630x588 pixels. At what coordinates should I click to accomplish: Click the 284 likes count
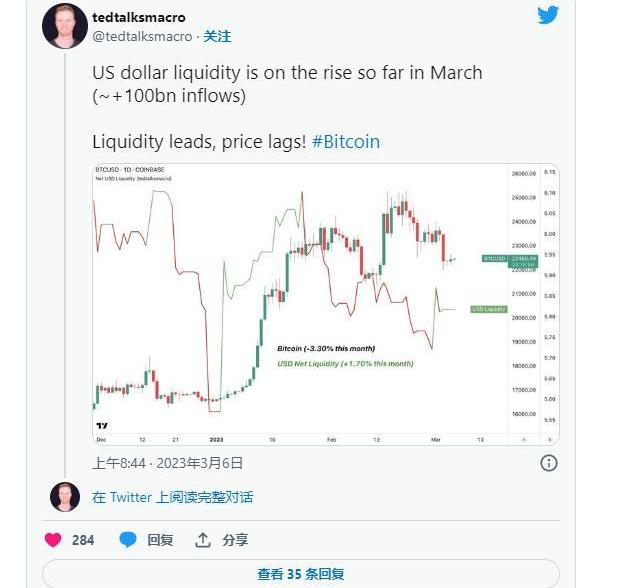(x=83, y=540)
